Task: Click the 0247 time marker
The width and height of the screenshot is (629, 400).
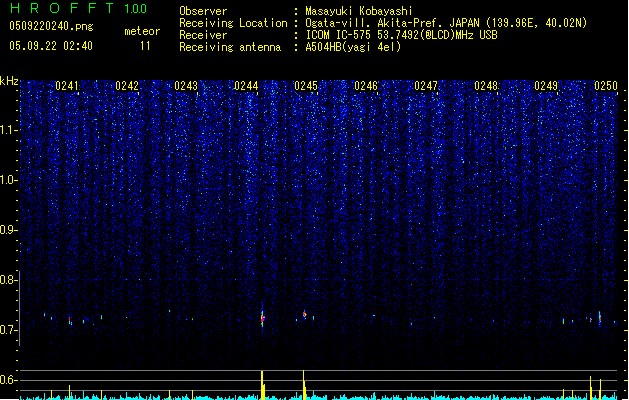Action: [426, 86]
